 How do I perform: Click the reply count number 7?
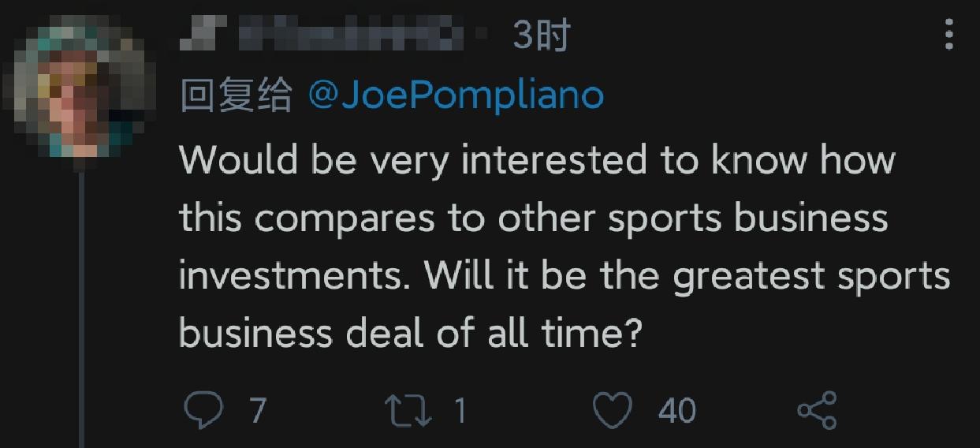257,410
